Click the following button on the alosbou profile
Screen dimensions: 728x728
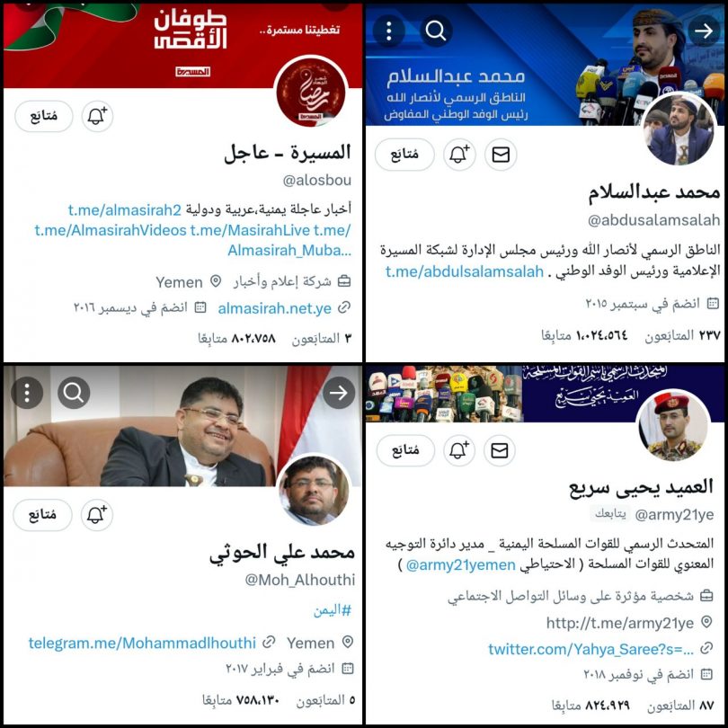coord(44,116)
